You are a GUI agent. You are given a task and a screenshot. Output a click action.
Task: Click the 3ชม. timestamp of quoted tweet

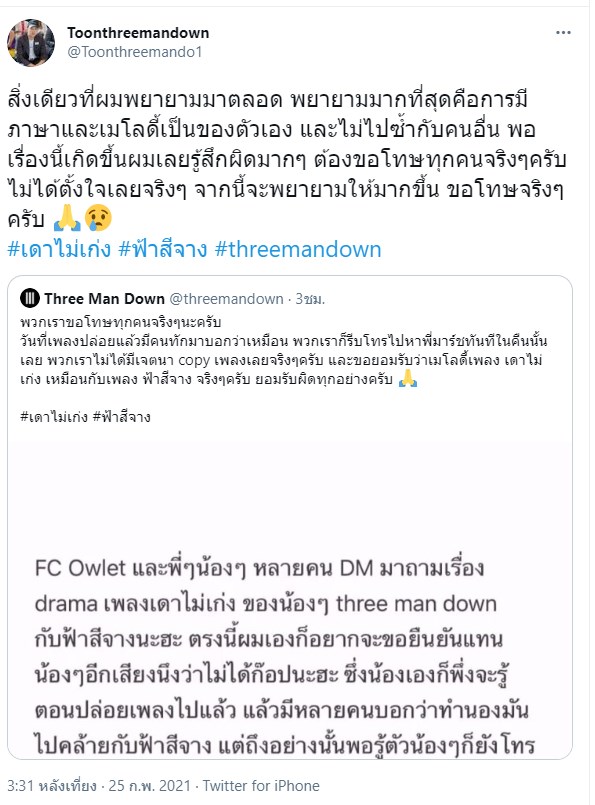(310, 299)
